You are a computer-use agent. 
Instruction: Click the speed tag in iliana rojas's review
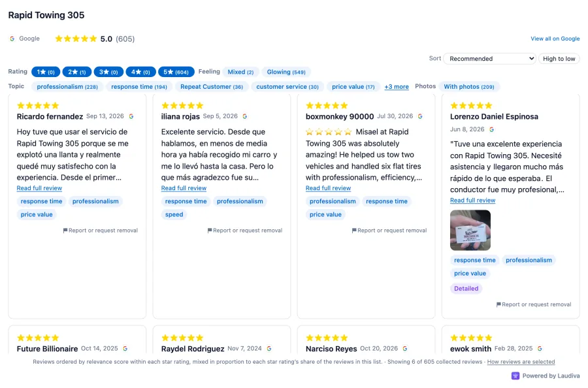(174, 214)
